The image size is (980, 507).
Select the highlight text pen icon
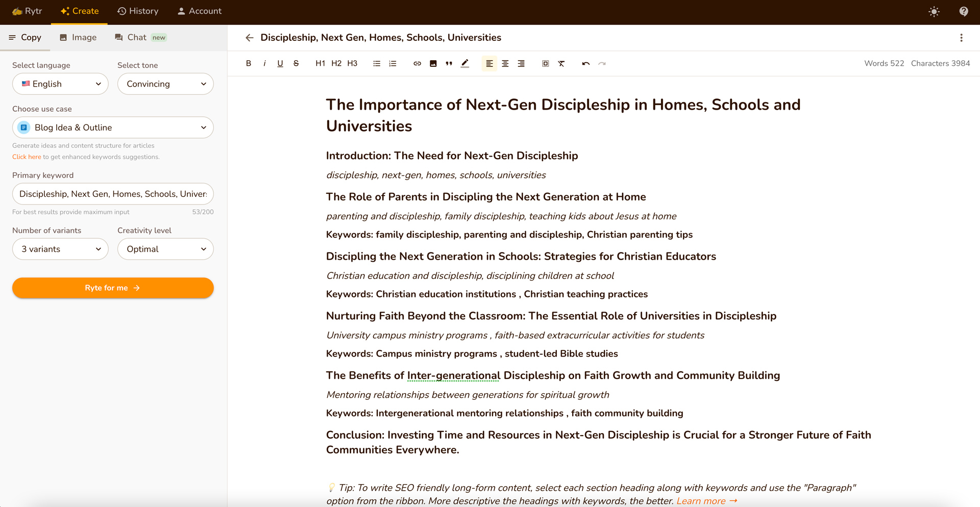click(x=464, y=63)
